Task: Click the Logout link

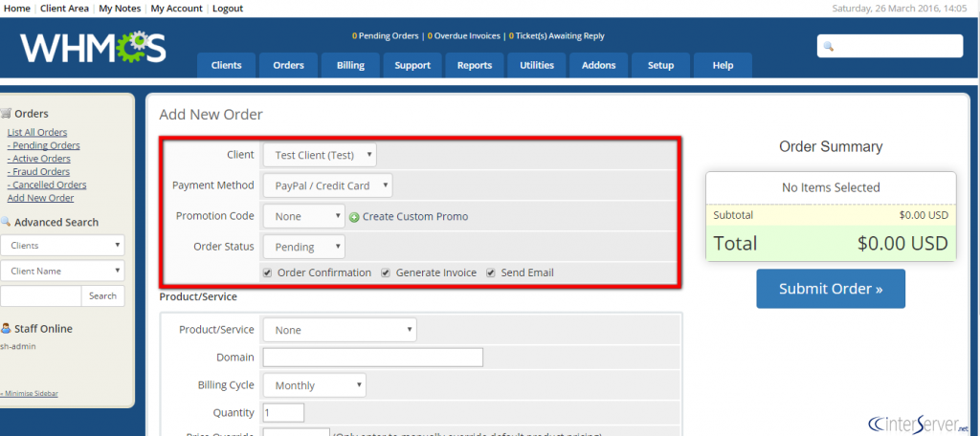Action: 228,8
